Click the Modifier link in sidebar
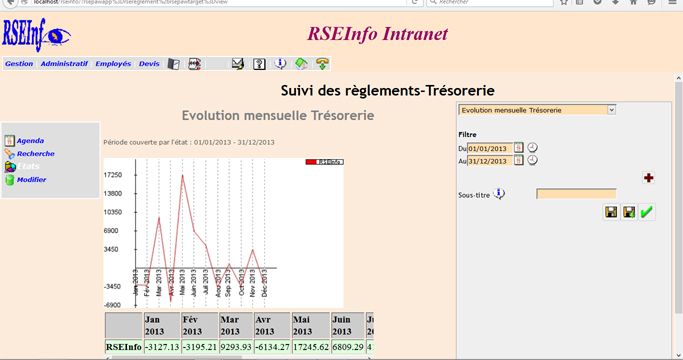The height and width of the screenshot is (360, 683). (31, 180)
